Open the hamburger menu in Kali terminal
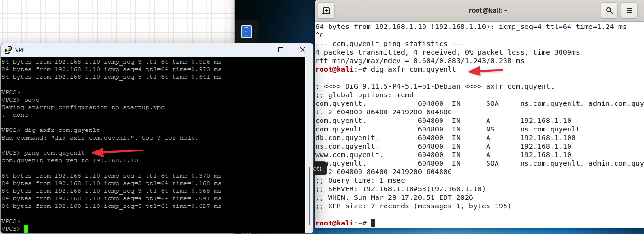The height and width of the screenshot is (234, 644). pyautogui.click(x=629, y=10)
